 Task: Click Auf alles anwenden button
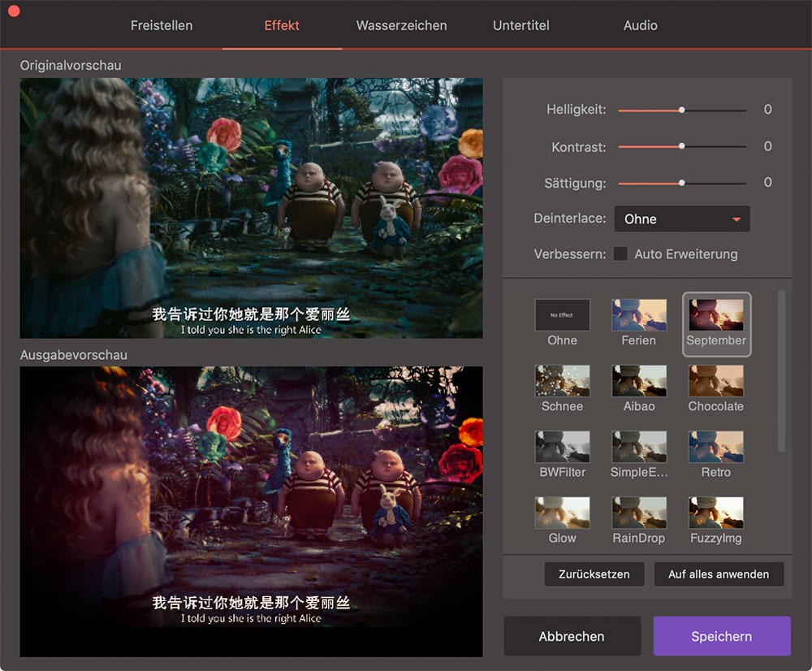719,574
